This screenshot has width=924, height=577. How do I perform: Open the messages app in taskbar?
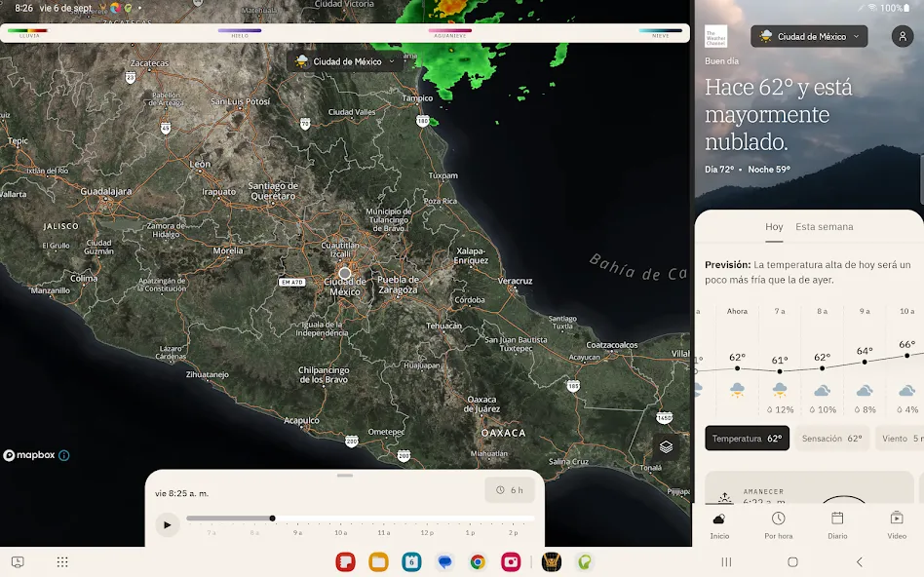click(x=444, y=561)
